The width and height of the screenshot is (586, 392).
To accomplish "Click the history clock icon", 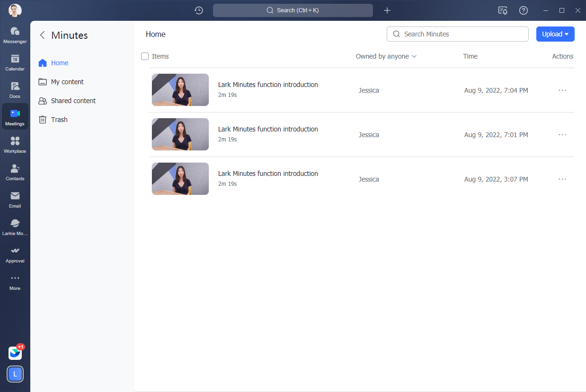I will coord(199,10).
